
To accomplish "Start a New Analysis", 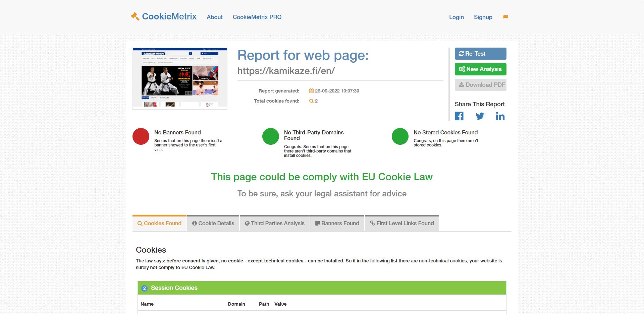I will coord(481,69).
